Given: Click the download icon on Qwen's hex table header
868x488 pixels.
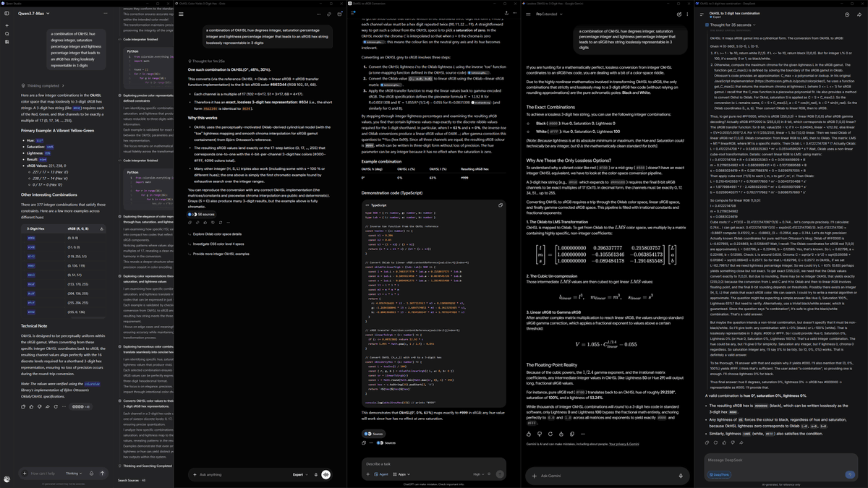Looking at the screenshot, I should [x=101, y=228].
